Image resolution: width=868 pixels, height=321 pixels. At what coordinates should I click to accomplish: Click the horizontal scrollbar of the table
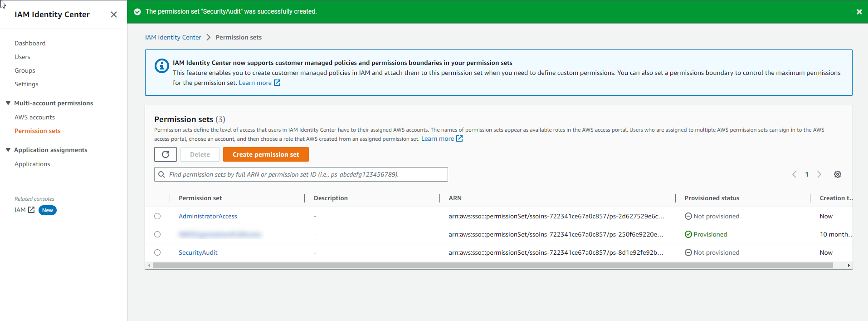pos(493,265)
